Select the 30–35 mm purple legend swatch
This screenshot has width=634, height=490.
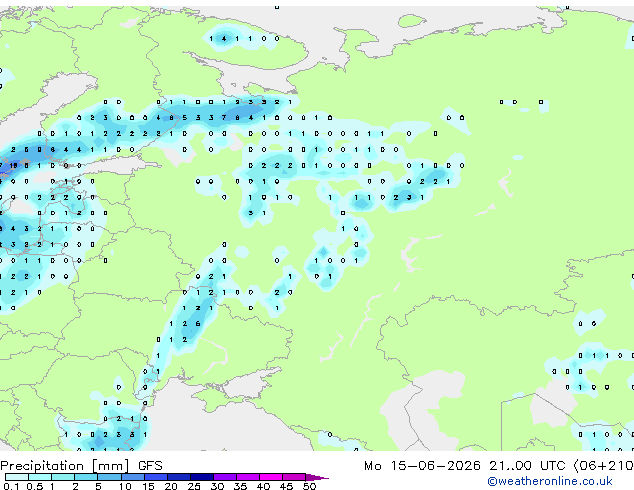pos(225,477)
